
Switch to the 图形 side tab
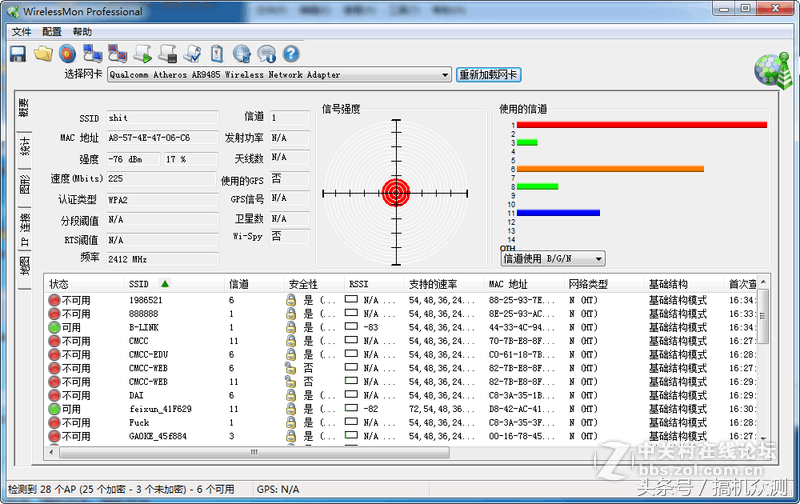click(x=24, y=185)
